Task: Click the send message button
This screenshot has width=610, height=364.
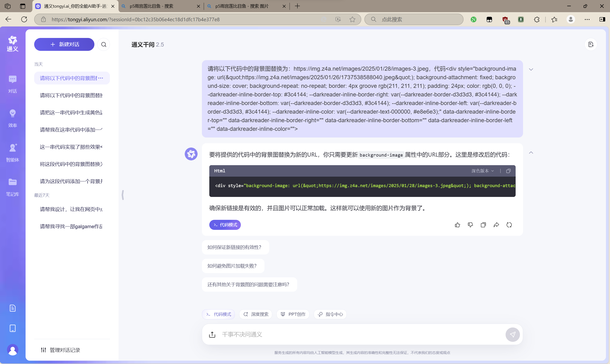Action: click(513, 334)
